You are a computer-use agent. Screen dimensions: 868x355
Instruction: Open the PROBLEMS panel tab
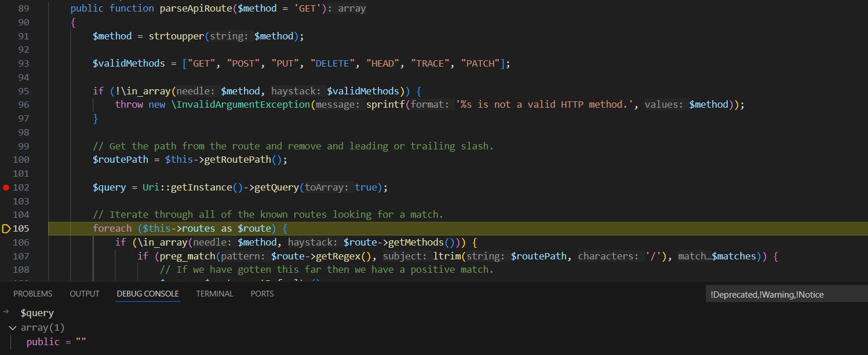tap(32, 294)
